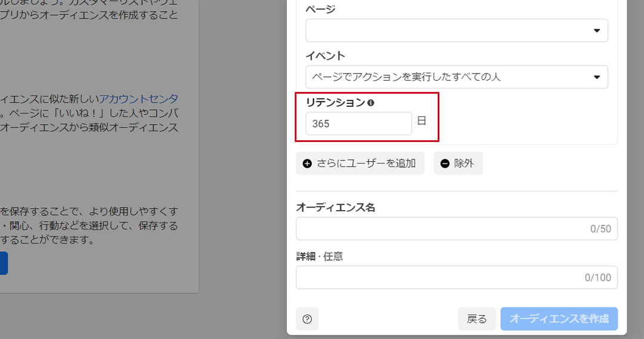Screen dimensions: 644x339
Task: Click the オーディエンス名 text field
Action: 441,229
